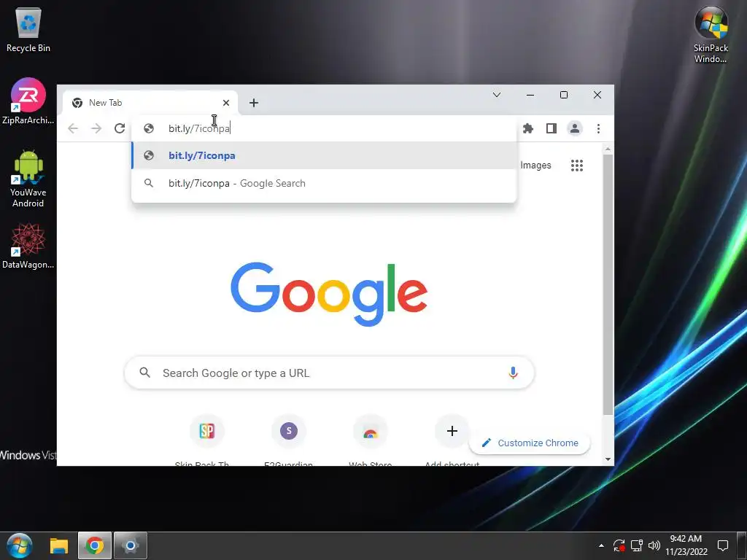Minimize the Chrome window
Image resolution: width=747 pixels, height=560 pixels.
(530, 95)
